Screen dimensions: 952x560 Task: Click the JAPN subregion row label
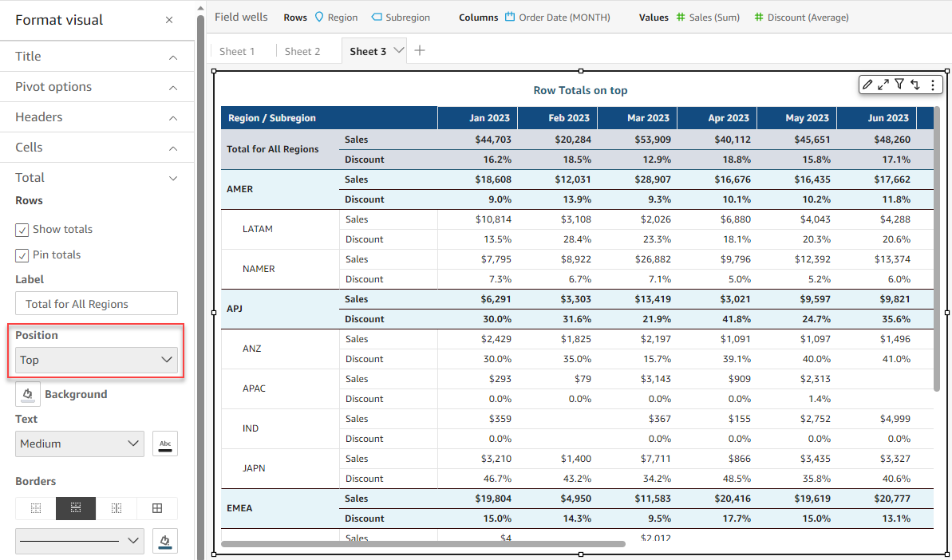tap(254, 468)
